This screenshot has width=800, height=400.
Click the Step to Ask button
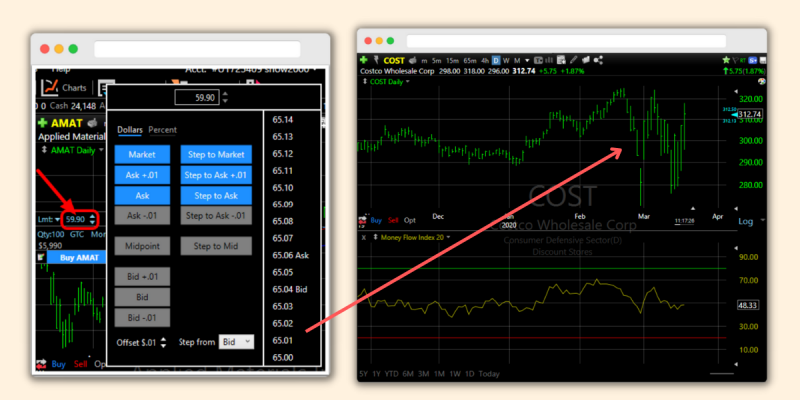[216, 195]
